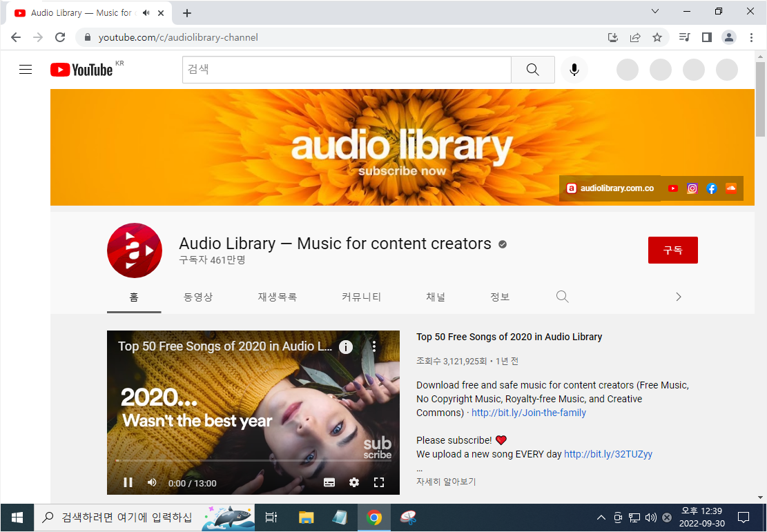Select the 홈 tab

pyautogui.click(x=134, y=297)
